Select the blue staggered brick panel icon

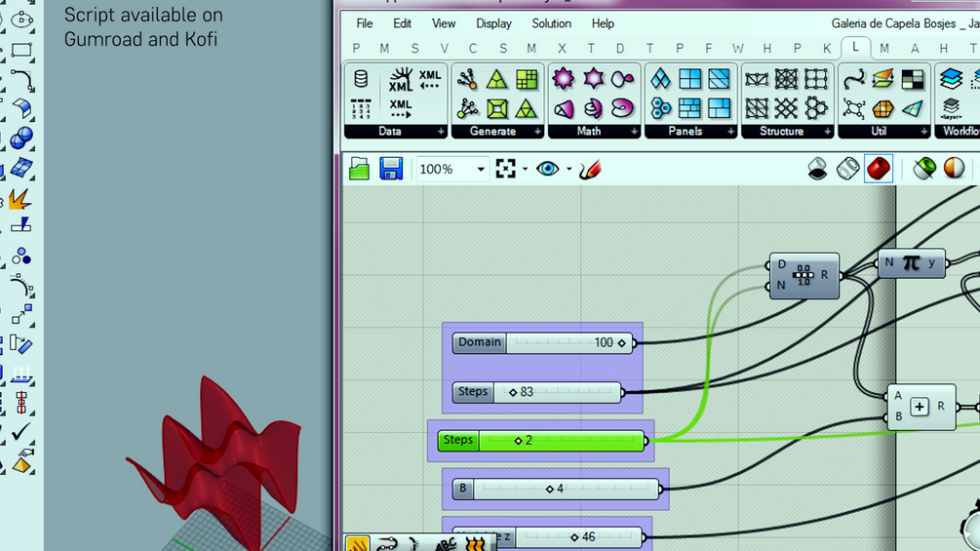[x=689, y=108]
